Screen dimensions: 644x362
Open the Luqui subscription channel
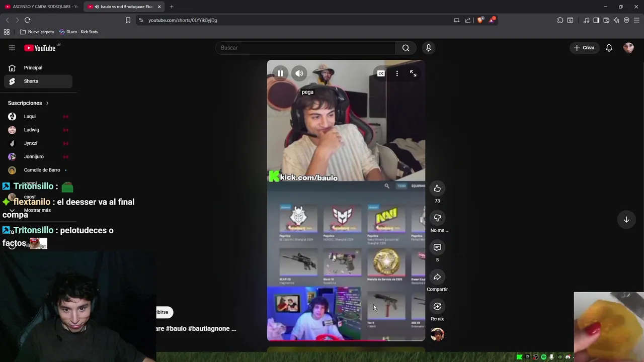[x=38, y=116]
